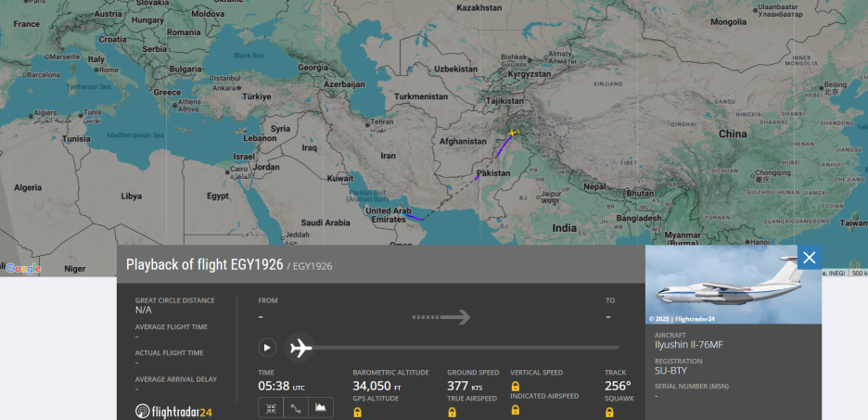Play the flight playback

(x=267, y=348)
